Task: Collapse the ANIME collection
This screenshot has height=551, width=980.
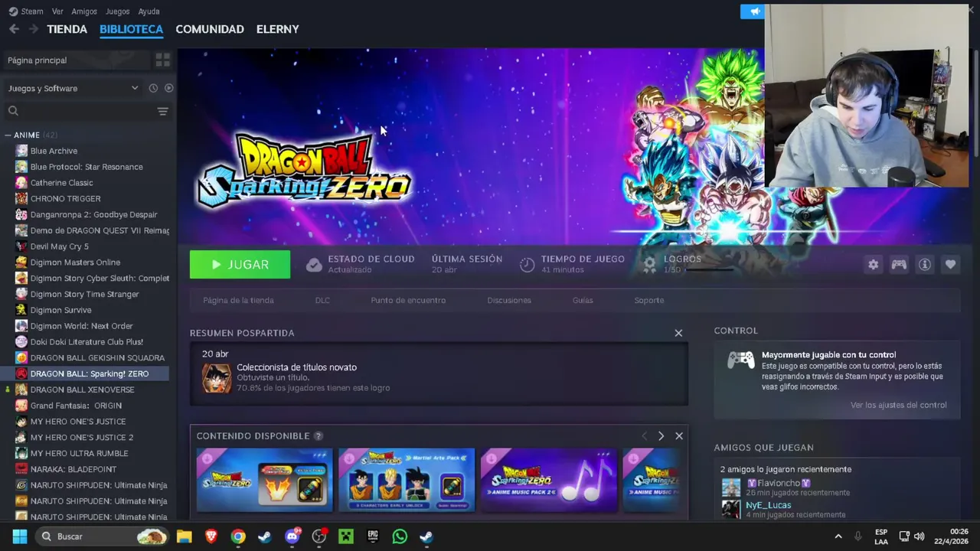Action: point(8,135)
